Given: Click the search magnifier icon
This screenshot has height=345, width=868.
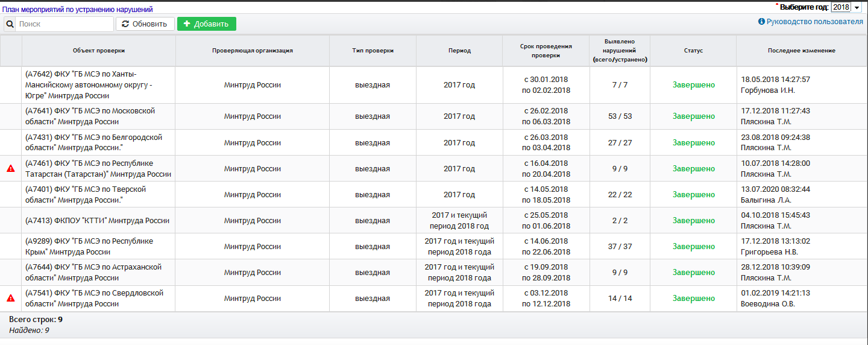Looking at the screenshot, I should pos(10,24).
